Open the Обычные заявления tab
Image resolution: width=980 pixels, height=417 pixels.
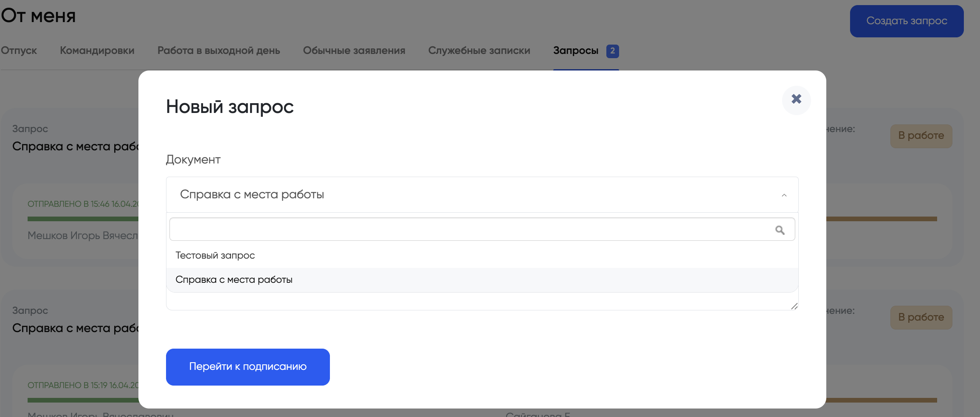pyautogui.click(x=354, y=51)
